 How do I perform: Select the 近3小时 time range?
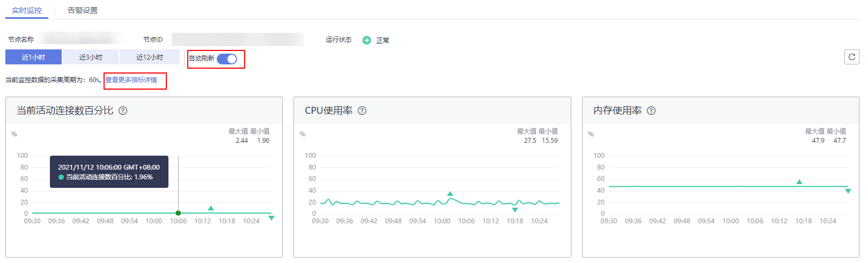point(91,57)
